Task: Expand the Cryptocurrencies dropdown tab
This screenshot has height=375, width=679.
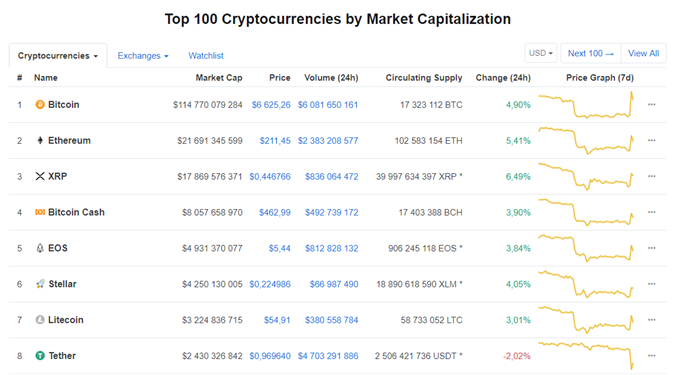Action: tap(58, 56)
